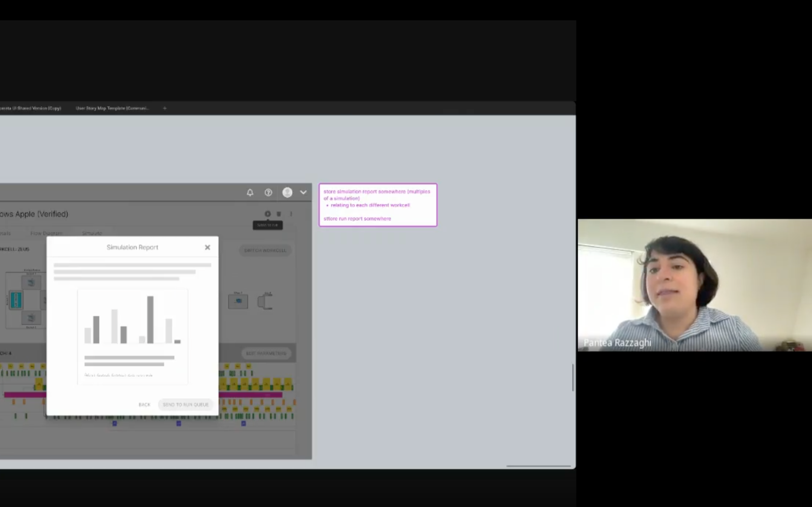Expand the account chevron dropdown
This screenshot has width=812, height=507.
pos(303,192)
